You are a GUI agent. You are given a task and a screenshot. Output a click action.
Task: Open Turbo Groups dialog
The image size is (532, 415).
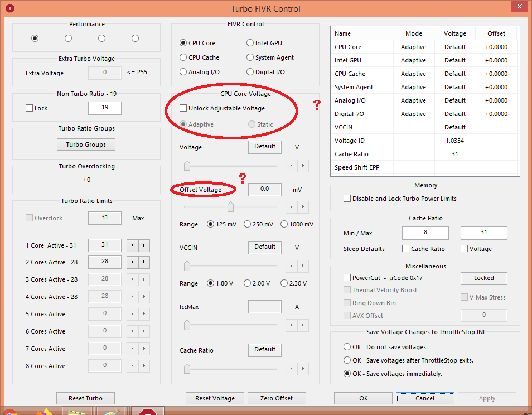click(x=86, y=144)
